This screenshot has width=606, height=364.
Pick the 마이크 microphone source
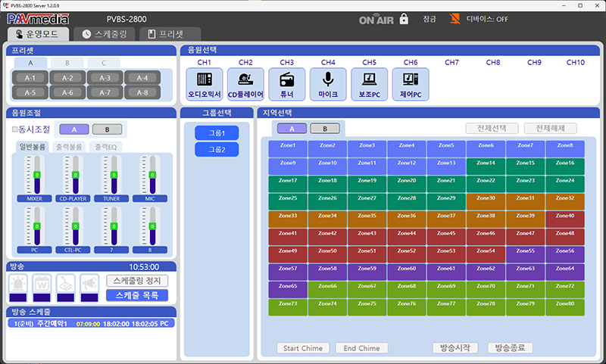[328, 84]
